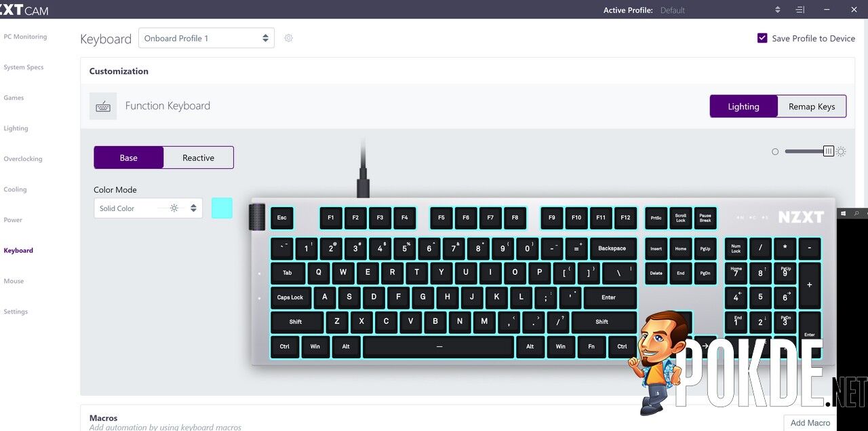Screen dimensions: 868x431
Task: Click the minimum brightness circle icon
Action: pyautogui.click(x=775, y=151)
